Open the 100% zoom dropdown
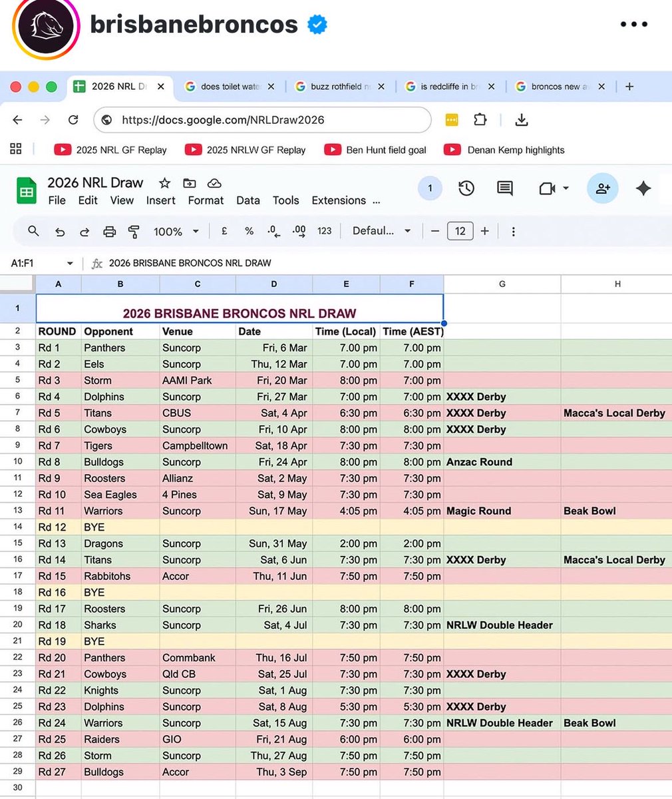This screenshot has height=799, width=672. pyautogui.click(x=176, y=232)
